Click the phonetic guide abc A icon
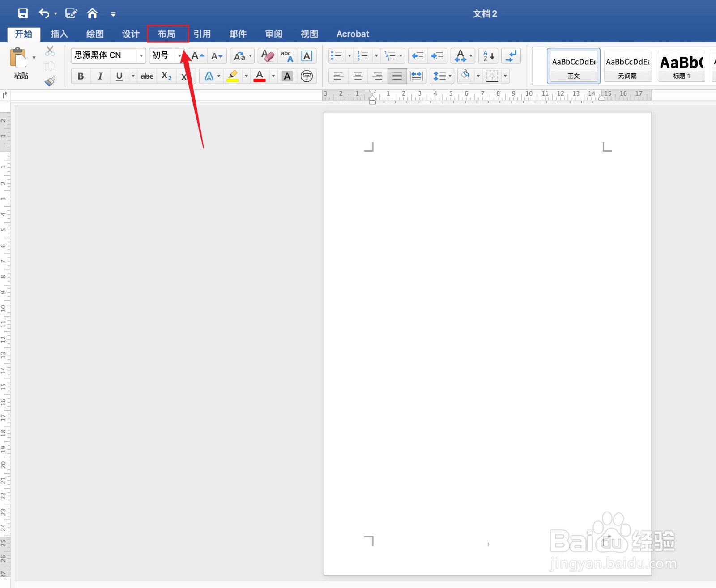 point(287,56)
